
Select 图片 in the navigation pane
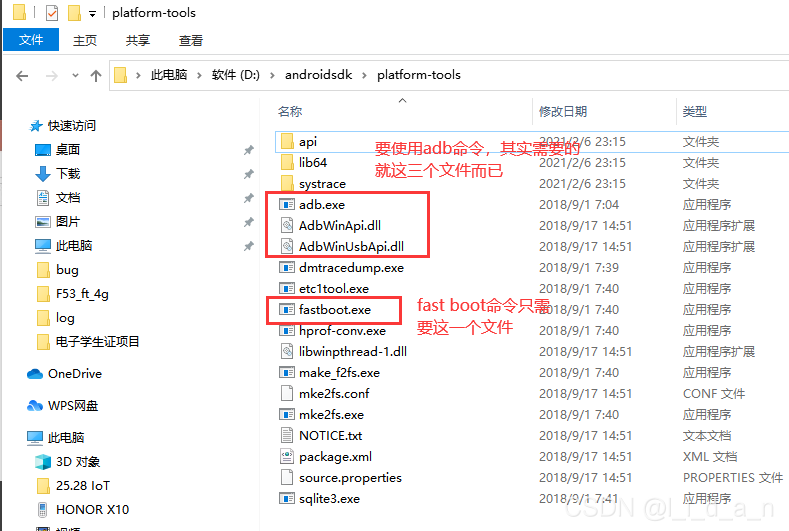[x=68, y=221]
